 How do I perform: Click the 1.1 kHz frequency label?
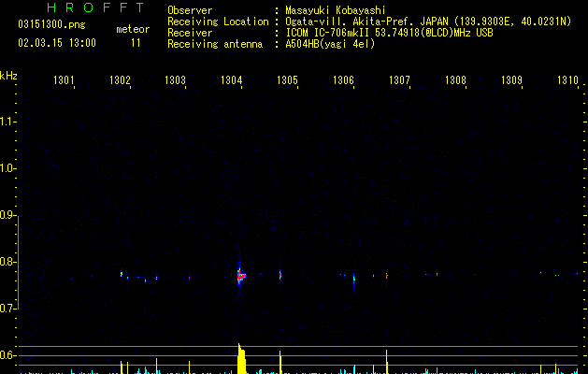point(8,122)
